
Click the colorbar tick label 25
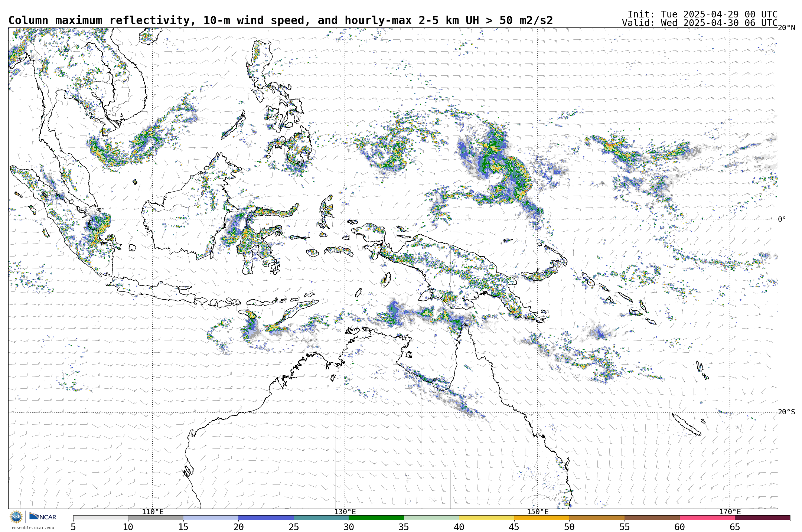coord(294,527)
